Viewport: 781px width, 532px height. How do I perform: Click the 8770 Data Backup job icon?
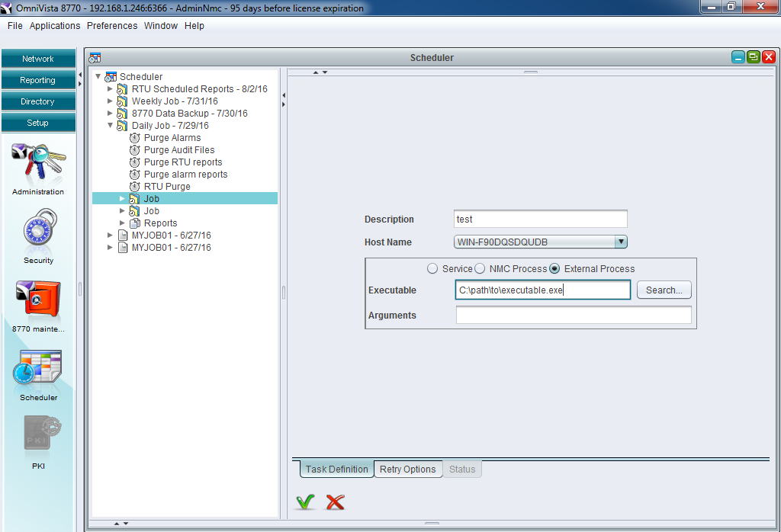pyautogui.click(x=122, y=114)
